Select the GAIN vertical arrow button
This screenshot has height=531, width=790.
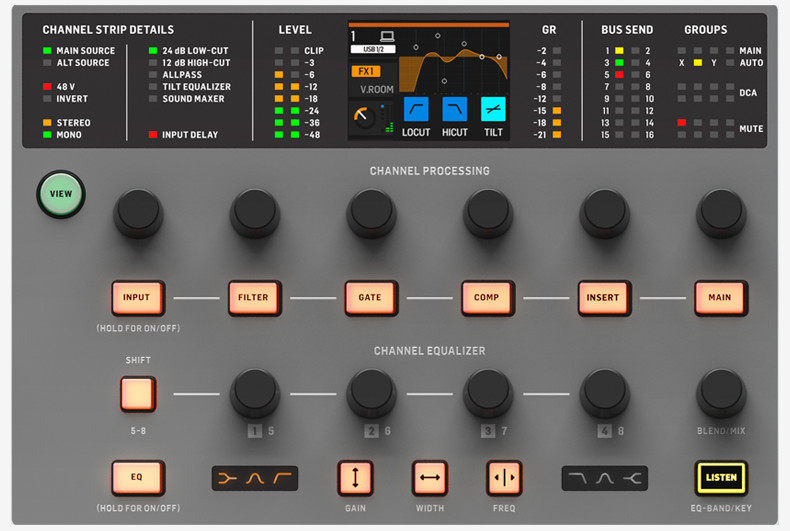point(355,478)
